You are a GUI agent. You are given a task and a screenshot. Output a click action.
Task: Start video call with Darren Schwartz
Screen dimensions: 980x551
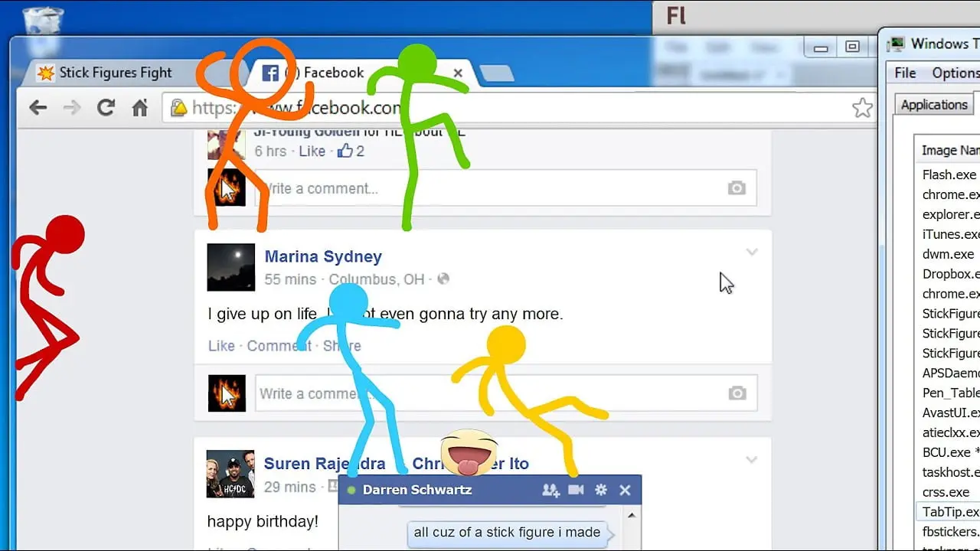576,490
